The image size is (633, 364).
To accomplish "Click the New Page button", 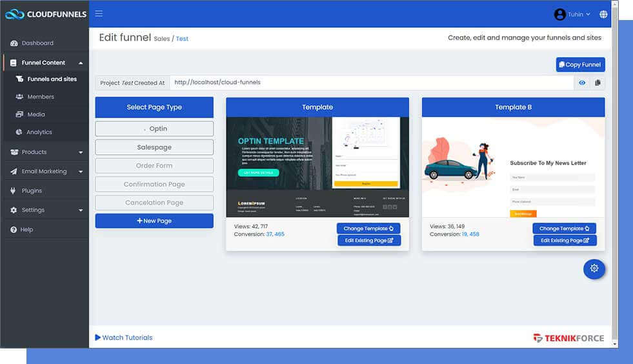I will coord(154,221).
